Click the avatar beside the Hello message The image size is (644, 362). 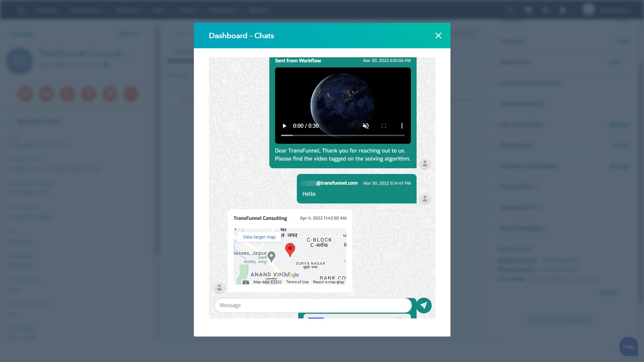[x=425, y=199]
